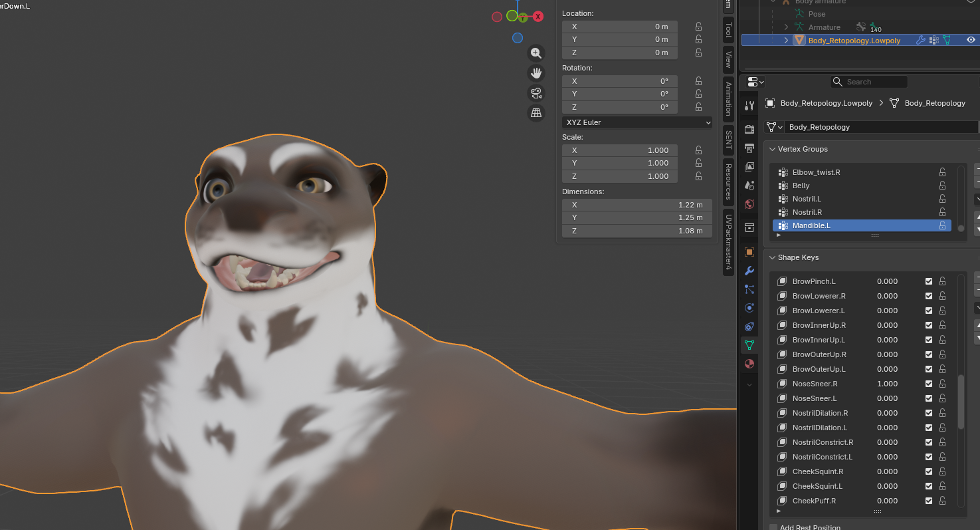Expand the vertex groups list filter triangle
The width and height of the screenshot is (980, 530).
click(778, 235)
